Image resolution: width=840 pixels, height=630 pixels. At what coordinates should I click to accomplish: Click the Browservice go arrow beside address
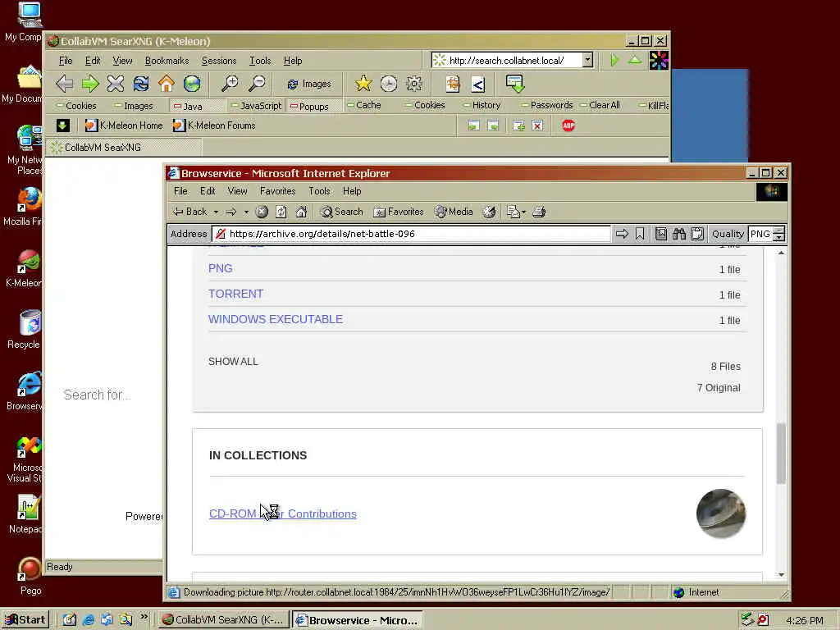pyautogui.click(x=622, y=234)
